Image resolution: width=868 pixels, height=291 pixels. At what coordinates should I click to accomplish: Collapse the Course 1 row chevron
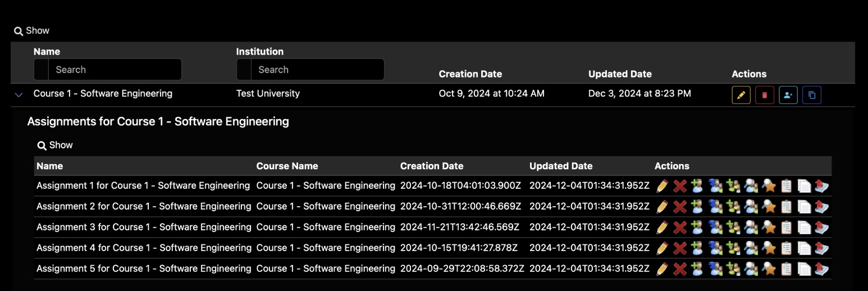[x=19, y=95]
